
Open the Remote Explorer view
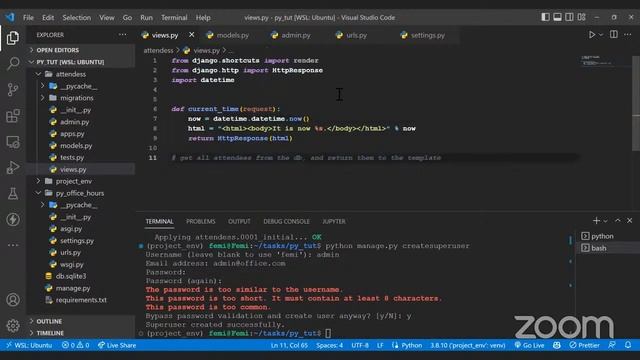(x=13, y=142)
